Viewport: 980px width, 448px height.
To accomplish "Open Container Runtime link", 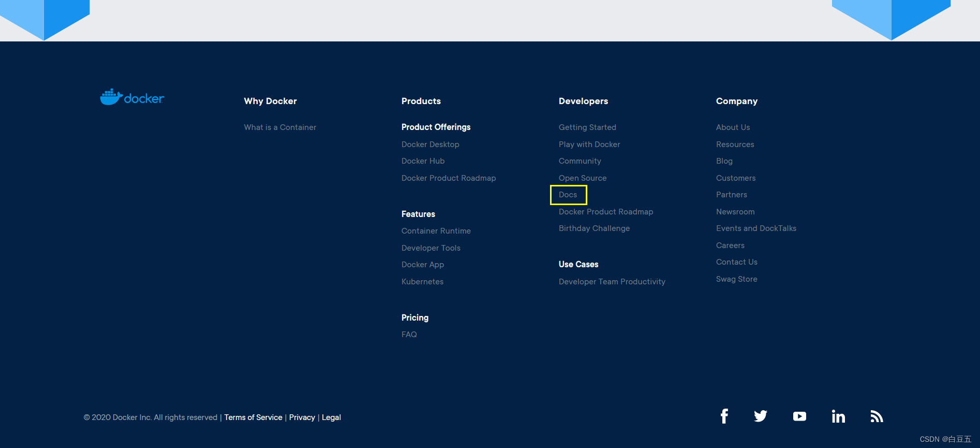I will (x=436, y=231).
